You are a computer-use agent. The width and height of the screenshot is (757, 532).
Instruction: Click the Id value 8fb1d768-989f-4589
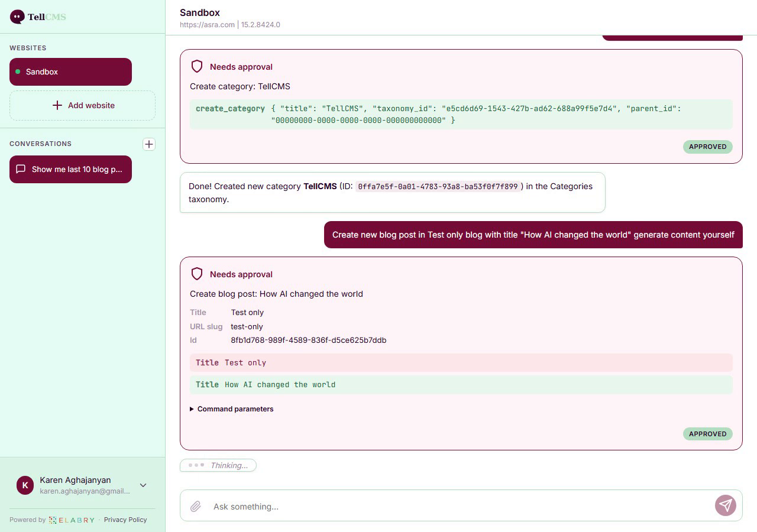[x=309, y=340]
